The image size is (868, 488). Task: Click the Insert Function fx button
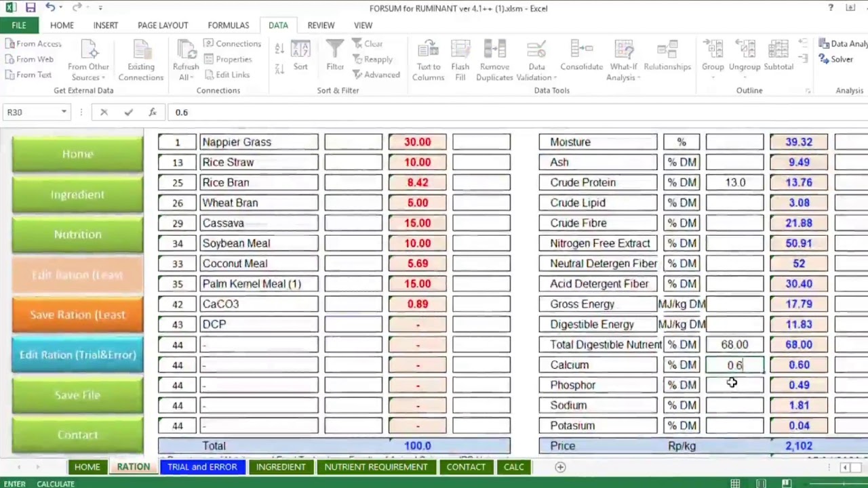[x=153, y=112]
